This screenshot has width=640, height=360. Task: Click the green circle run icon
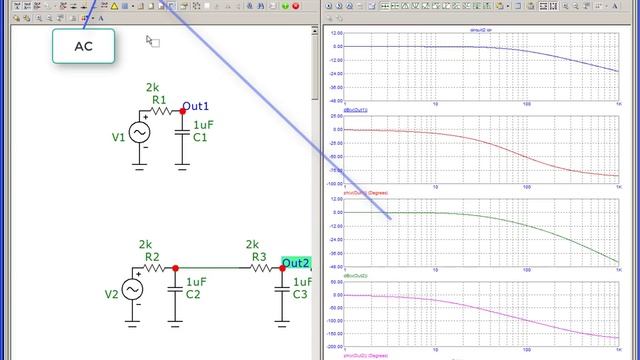point(285,6)
